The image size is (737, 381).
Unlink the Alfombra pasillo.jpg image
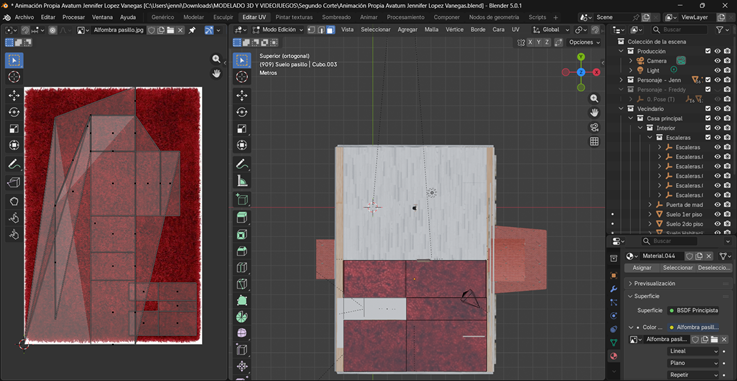point(180,30)
